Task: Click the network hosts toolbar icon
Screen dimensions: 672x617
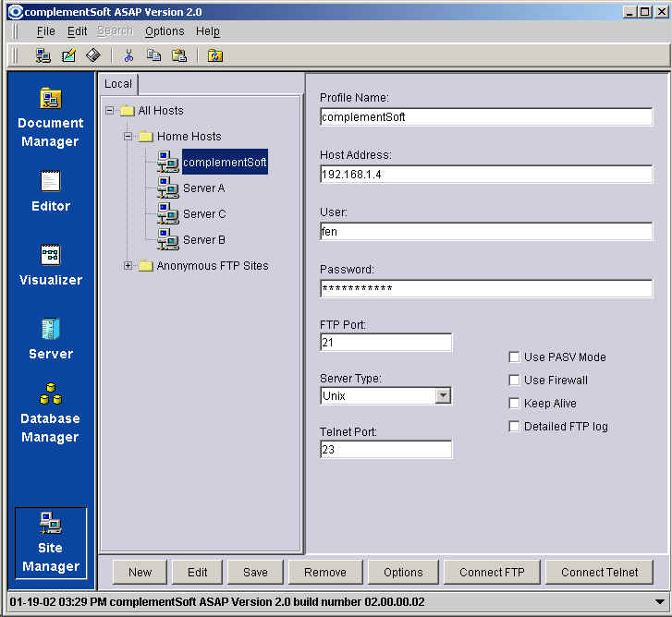Action: (x=43, y=55)
